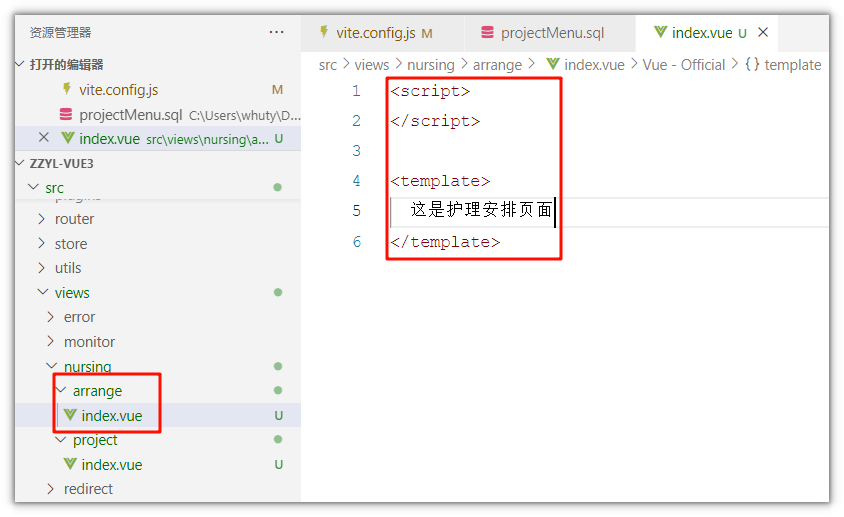Select index.vue src\views\nursing entry in open editors

[158, 138]
